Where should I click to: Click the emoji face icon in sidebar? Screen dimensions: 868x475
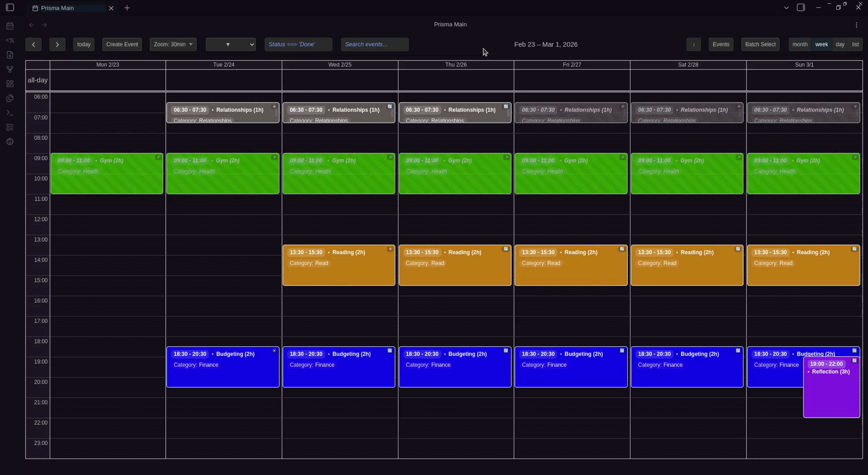[10, 142]
